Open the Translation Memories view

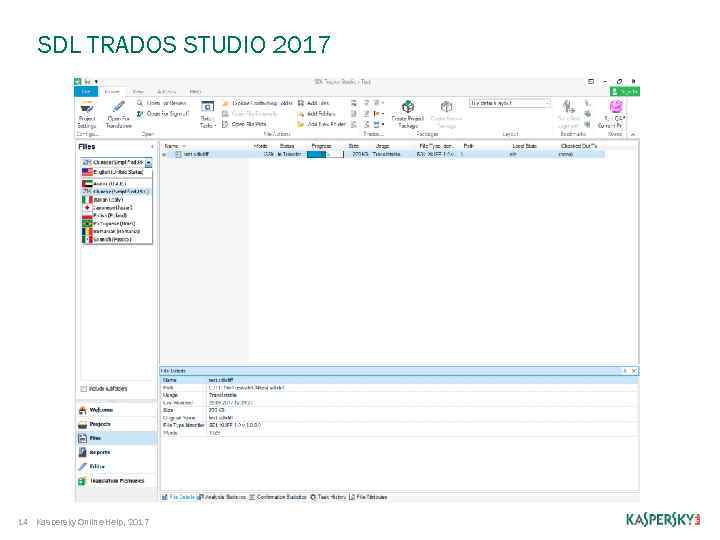coord(117,481)
